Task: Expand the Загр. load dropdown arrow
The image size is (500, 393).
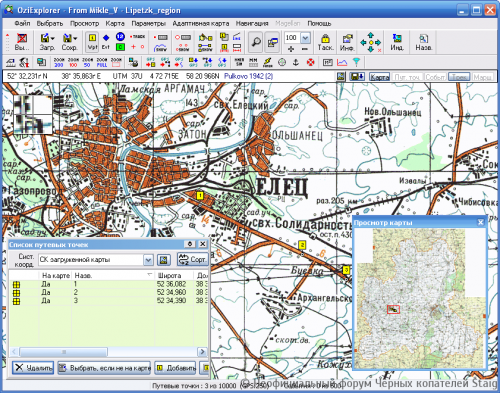Action: 53,39
